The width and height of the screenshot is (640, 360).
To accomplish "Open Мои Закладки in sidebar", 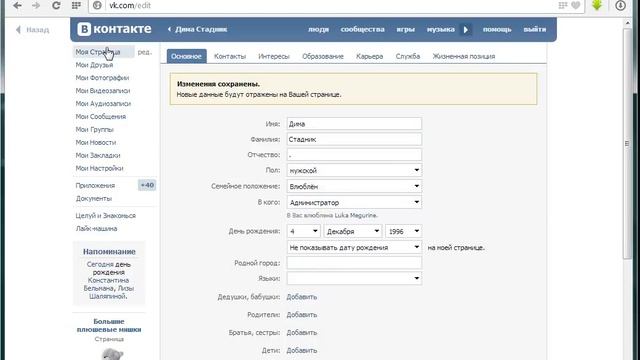I will click(x=98, y=156).
